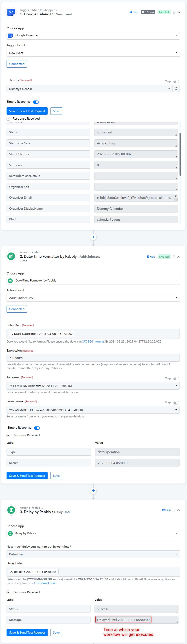Click the success status value field
Viewport: 187px width, 644px height.
click(137, 609)
